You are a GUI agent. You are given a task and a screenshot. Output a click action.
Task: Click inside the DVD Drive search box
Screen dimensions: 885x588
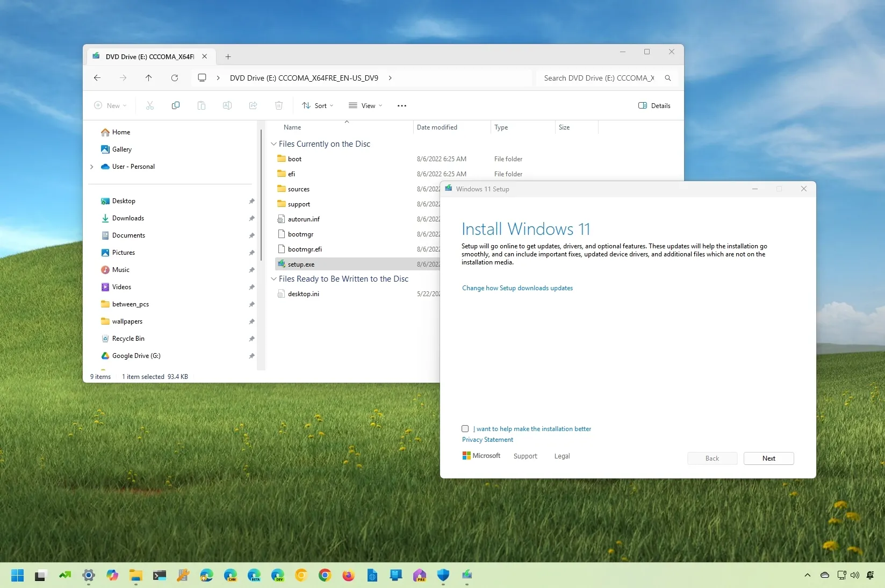(x=599, y=78)
